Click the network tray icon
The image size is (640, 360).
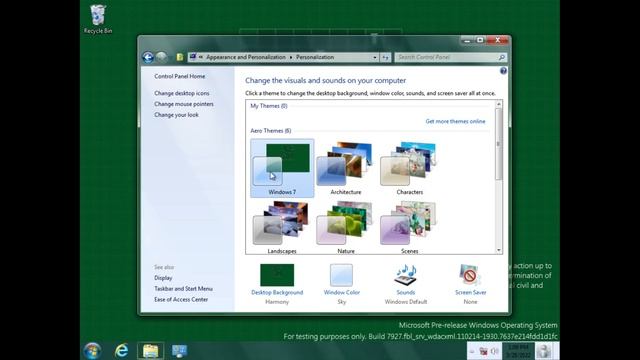point(483,351)
